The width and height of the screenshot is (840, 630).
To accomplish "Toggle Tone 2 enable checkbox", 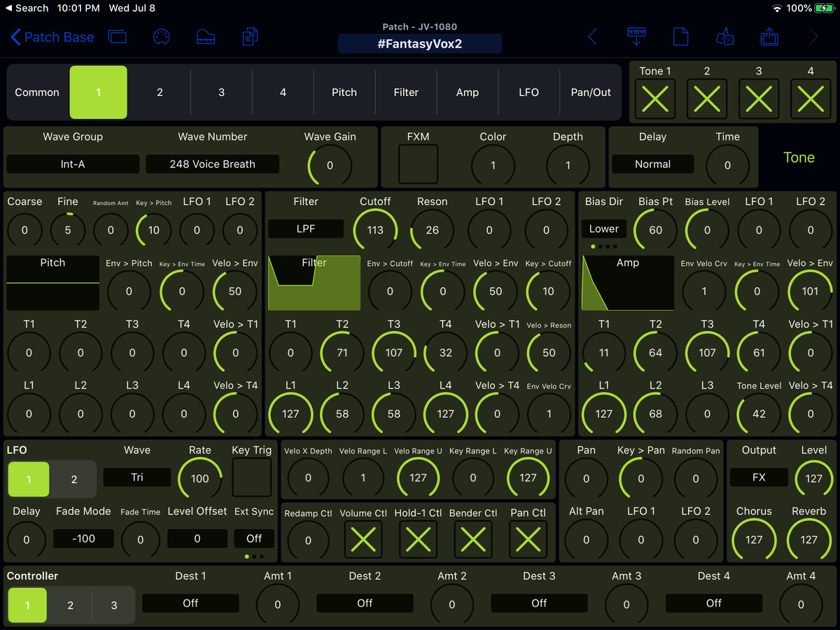I will (707, 99).
